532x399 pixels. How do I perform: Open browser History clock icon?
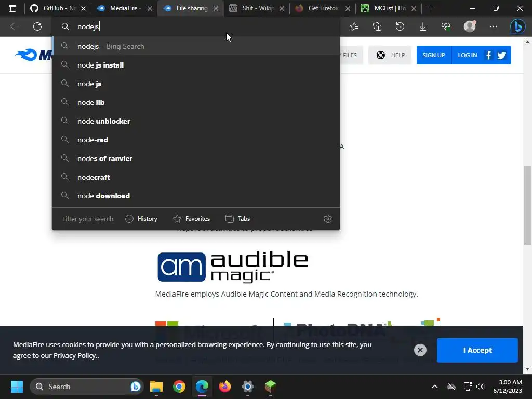click(x=400, y=26)
